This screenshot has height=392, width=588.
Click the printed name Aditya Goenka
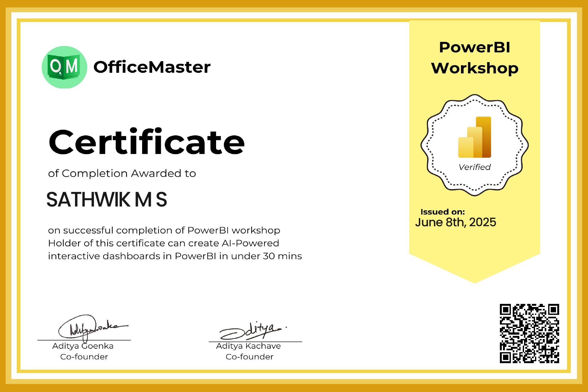tap(83, 346)
